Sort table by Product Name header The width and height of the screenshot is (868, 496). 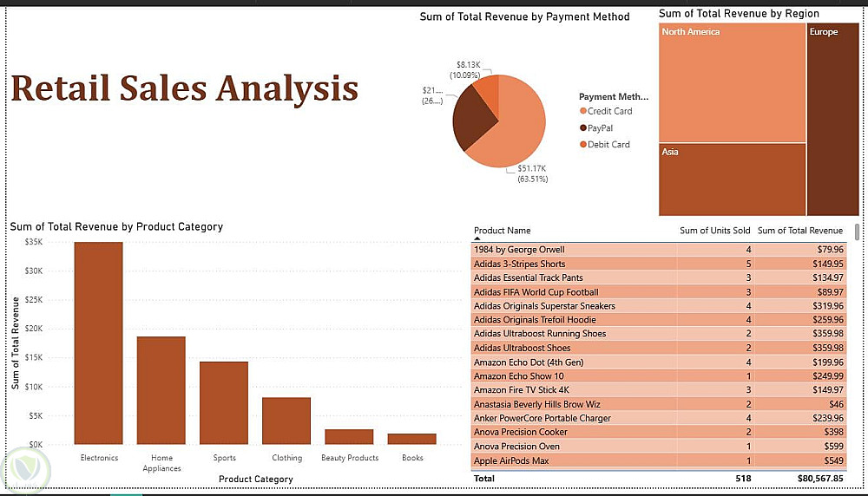(x=502, y=231)
